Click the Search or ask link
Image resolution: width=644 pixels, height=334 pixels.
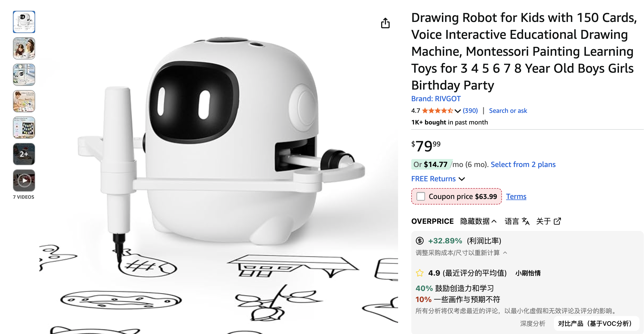pyautogui.click(x=508, y=111)
